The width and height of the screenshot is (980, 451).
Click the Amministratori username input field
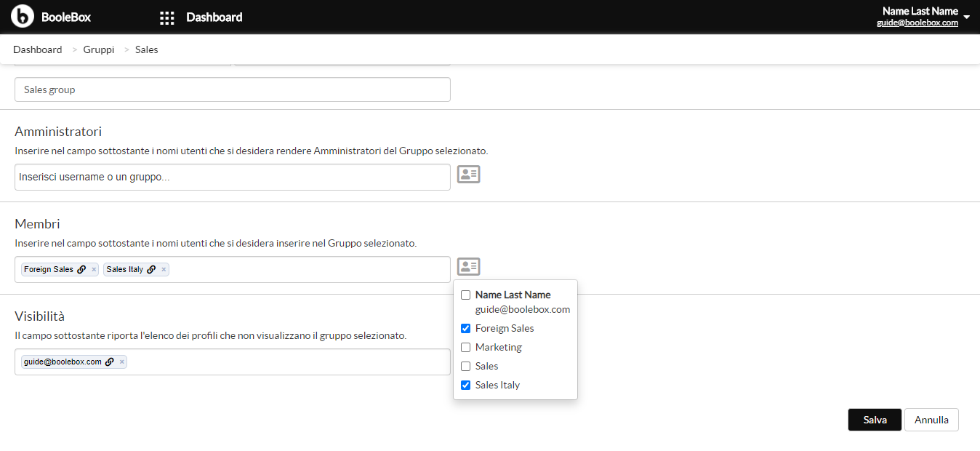(233, 177)
